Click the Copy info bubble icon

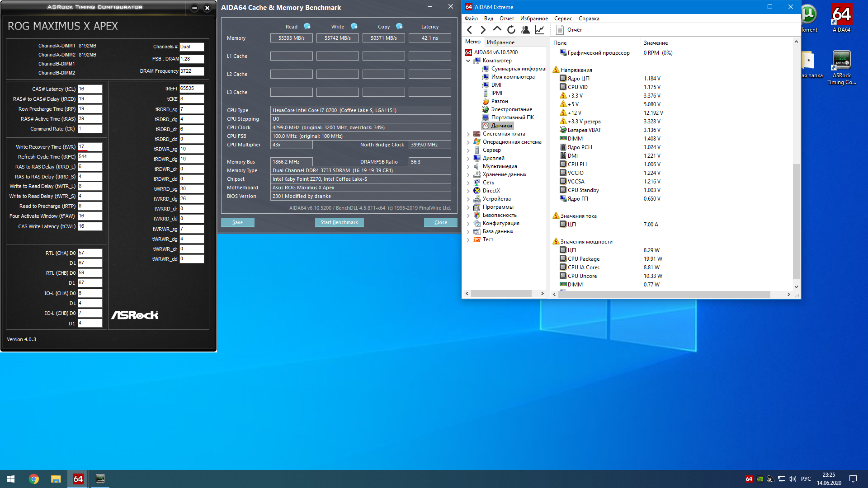(x=399, y=26)
